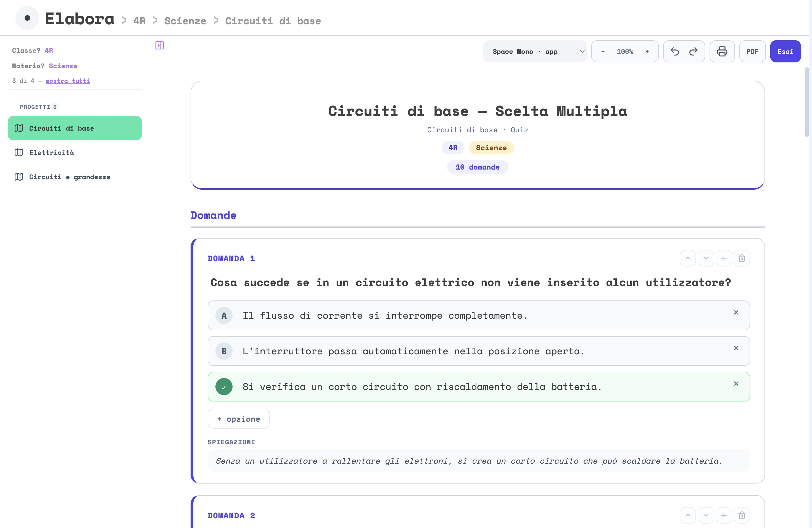Viewport: 812px width, 528px height.
Task: Edit the quiz title Circuiti di base
Action: (x=478, y=111)
